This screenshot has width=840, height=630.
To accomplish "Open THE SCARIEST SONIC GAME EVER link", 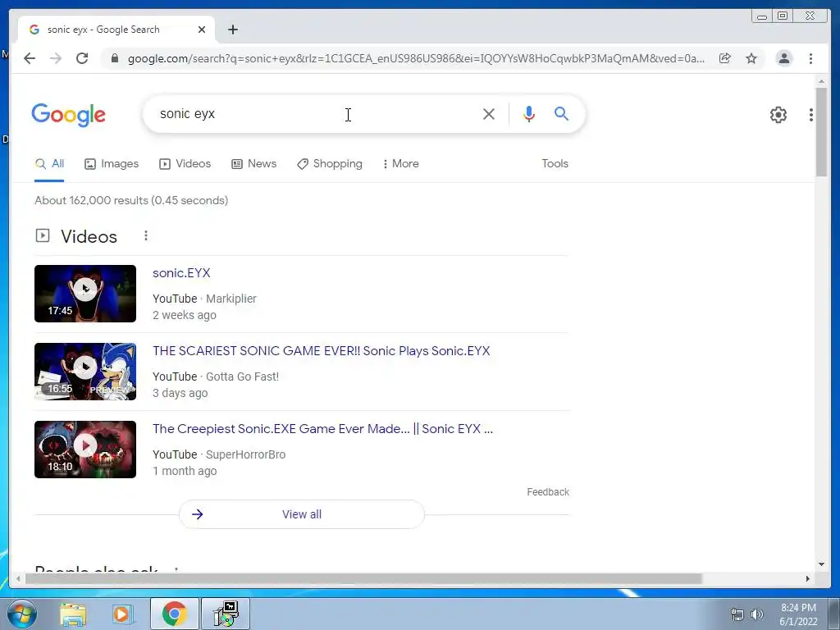I will (x=322, y=351).
